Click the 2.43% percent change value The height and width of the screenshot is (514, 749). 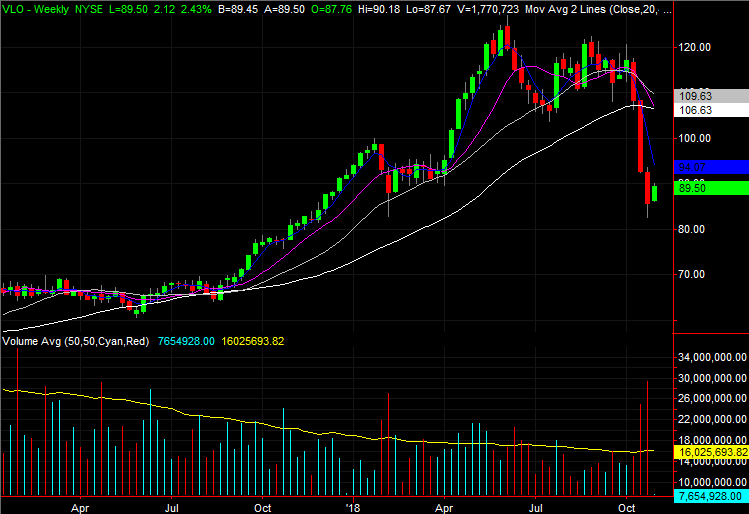(x=196, y=9)
